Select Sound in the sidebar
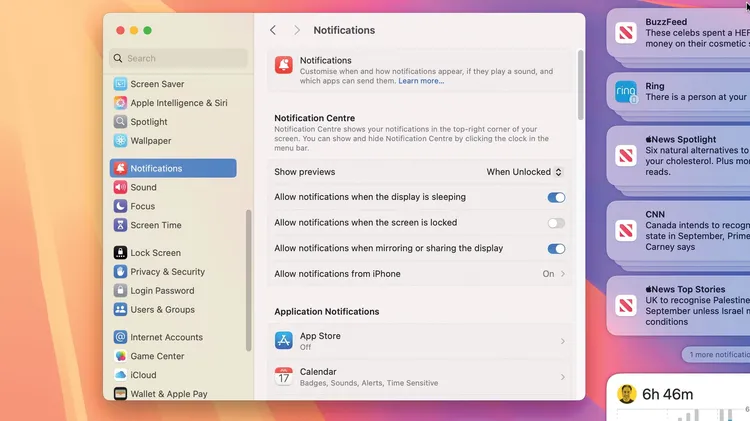Viewport: 750px width, 421px height. 173,187
